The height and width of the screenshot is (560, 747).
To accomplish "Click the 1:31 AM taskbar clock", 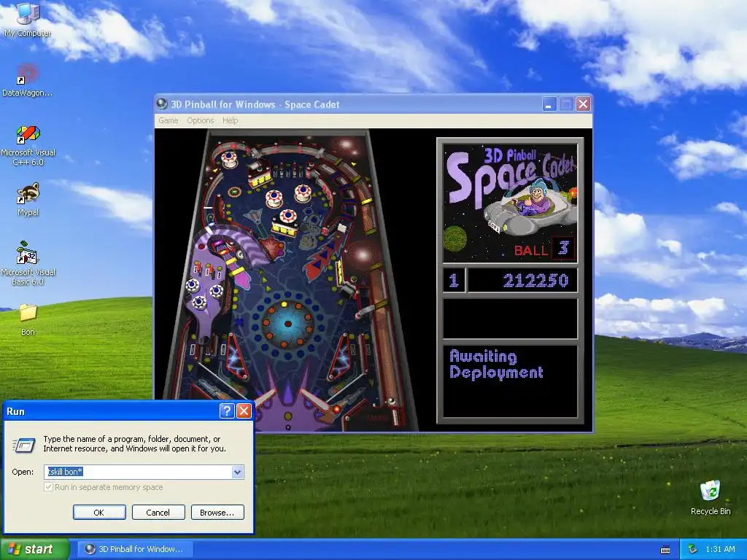I will (720, 549).
